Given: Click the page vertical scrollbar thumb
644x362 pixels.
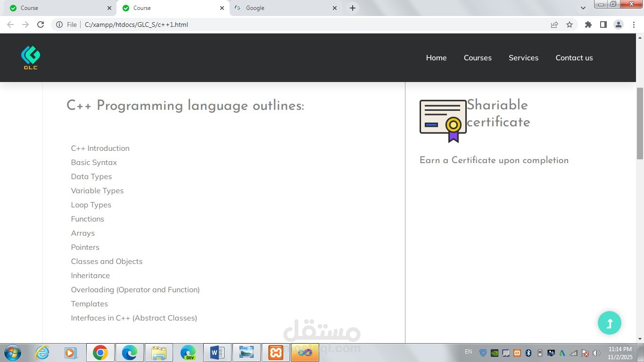Looking at the screenshot, I should tap(640, 123).
